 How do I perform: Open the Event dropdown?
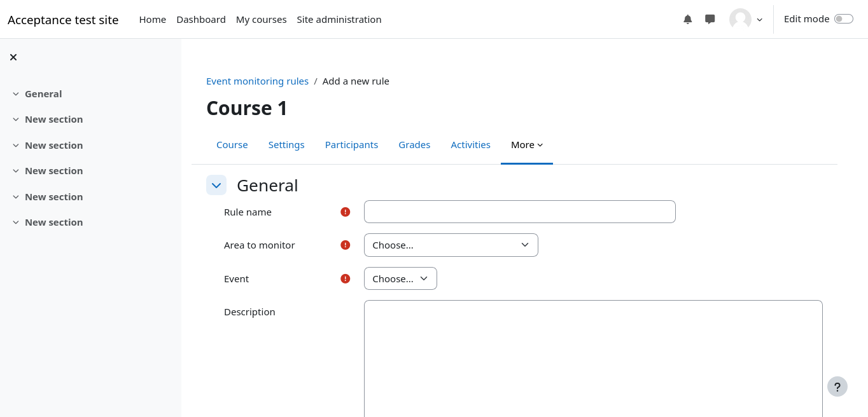pos(400,279)
